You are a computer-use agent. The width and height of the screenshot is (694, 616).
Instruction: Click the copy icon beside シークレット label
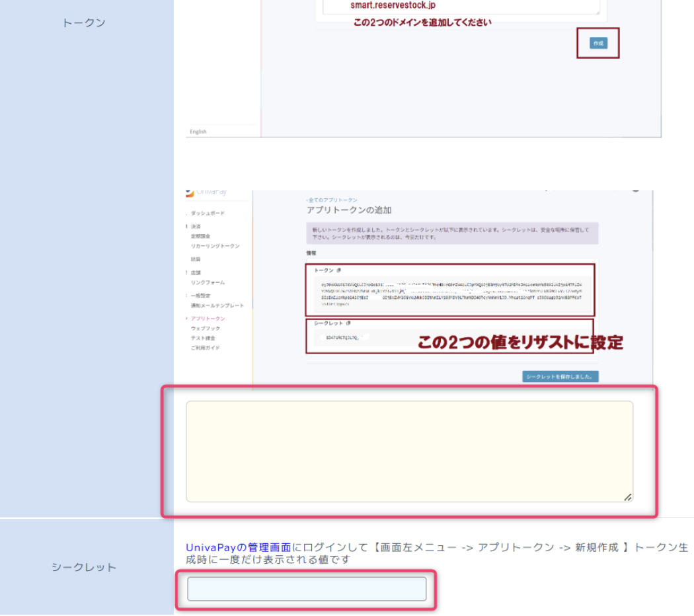point(348,323)
